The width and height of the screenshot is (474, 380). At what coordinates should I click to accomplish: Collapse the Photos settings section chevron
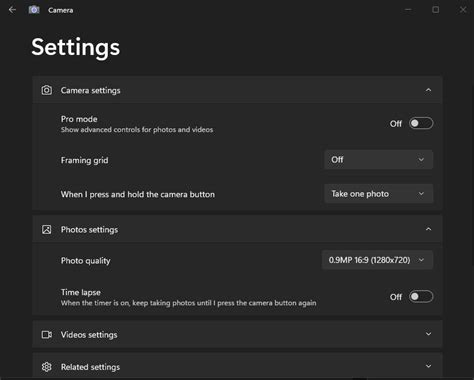(x=428, y=229)
